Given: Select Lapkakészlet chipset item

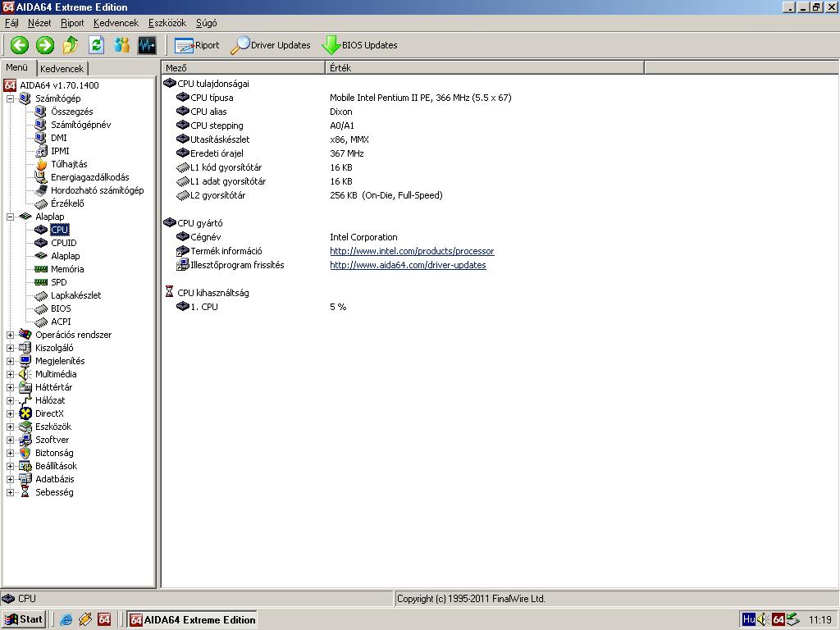Looking at the screenshot, I should (76, 295).
